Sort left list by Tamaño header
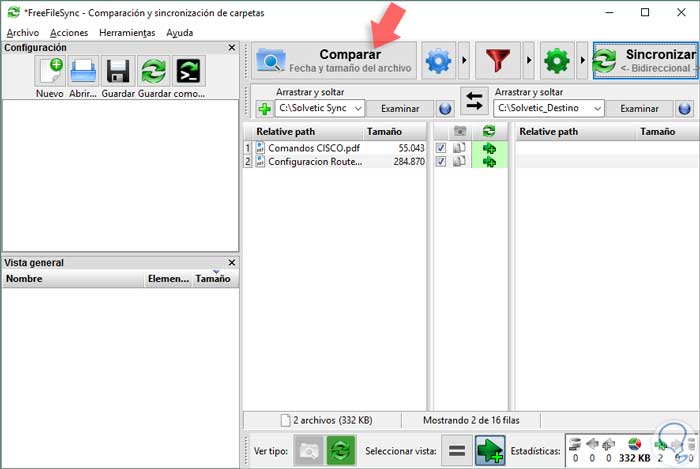Viewport: 700px width, 469px height. pyautogui.click(x=395, y=132)
